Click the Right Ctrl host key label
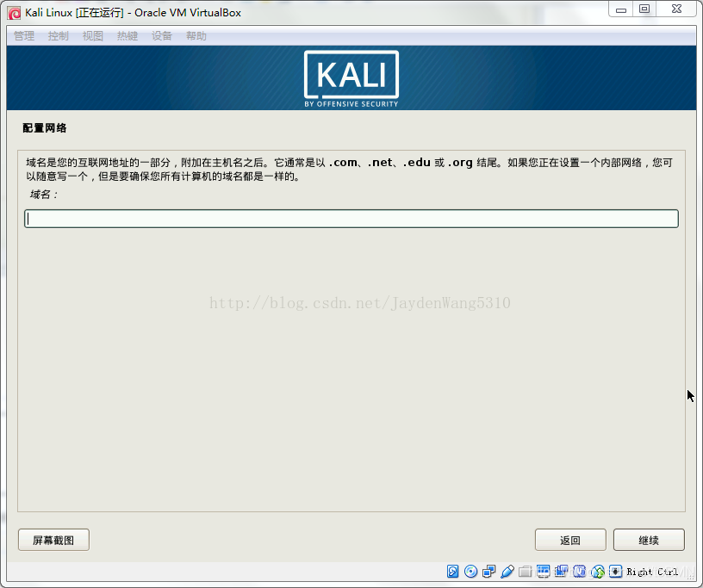 click(652, 572)
